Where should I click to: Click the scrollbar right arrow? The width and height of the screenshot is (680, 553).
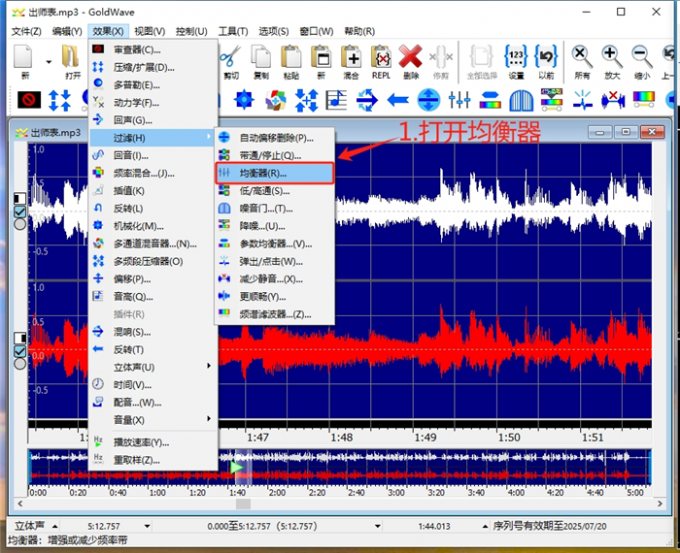coord(660,504)
